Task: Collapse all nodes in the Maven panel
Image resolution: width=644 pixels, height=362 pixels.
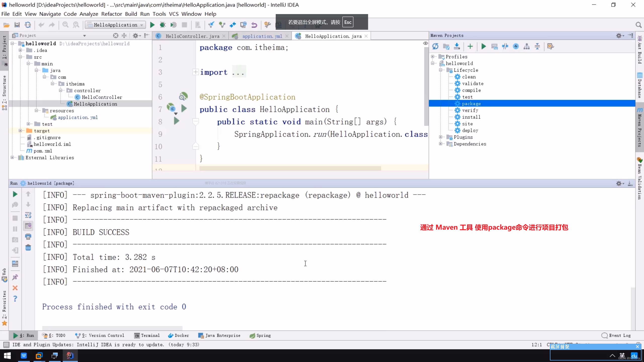Action: click(x=537, y=46)
